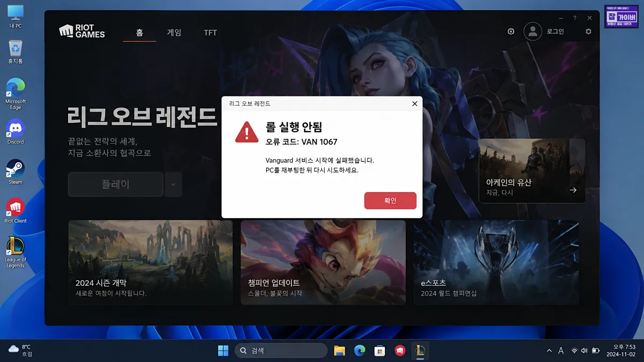Switch to the TFT tab
This screenshot has width=644, height=362.
(x=210, y=33)
